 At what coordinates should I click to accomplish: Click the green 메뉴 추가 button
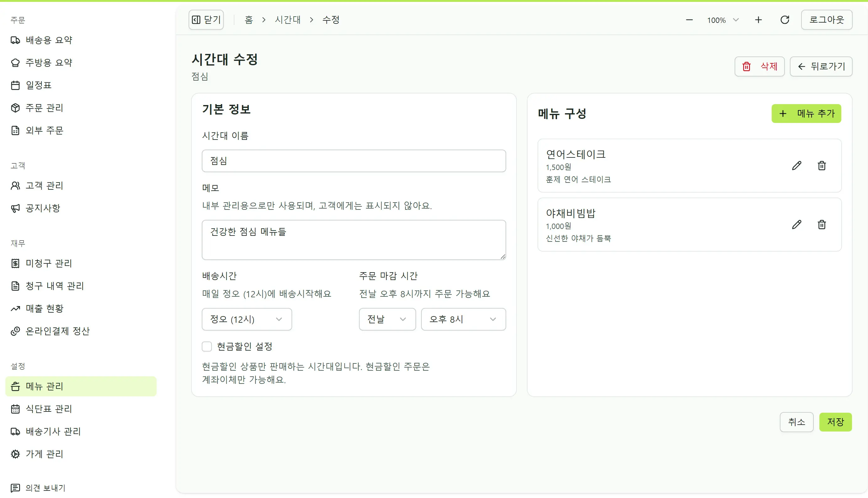point(806,114)
